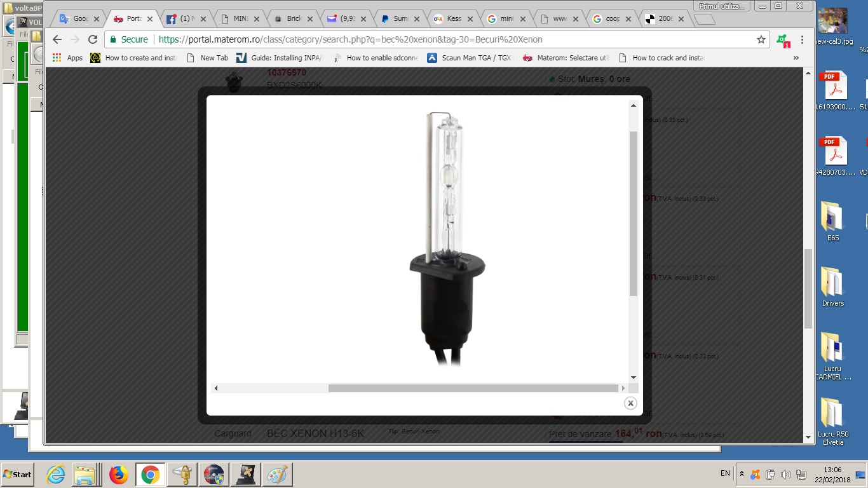The image size is (868, 488).
Task: Launch Firefox from the taskbar
Action: click(x=118, y=475)
